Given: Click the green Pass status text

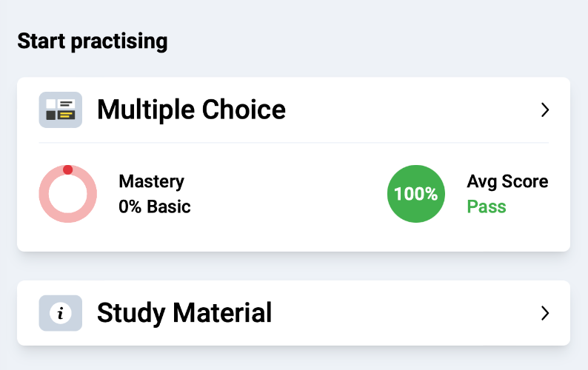Looking at the screenshot, I should tap(487, 206).
